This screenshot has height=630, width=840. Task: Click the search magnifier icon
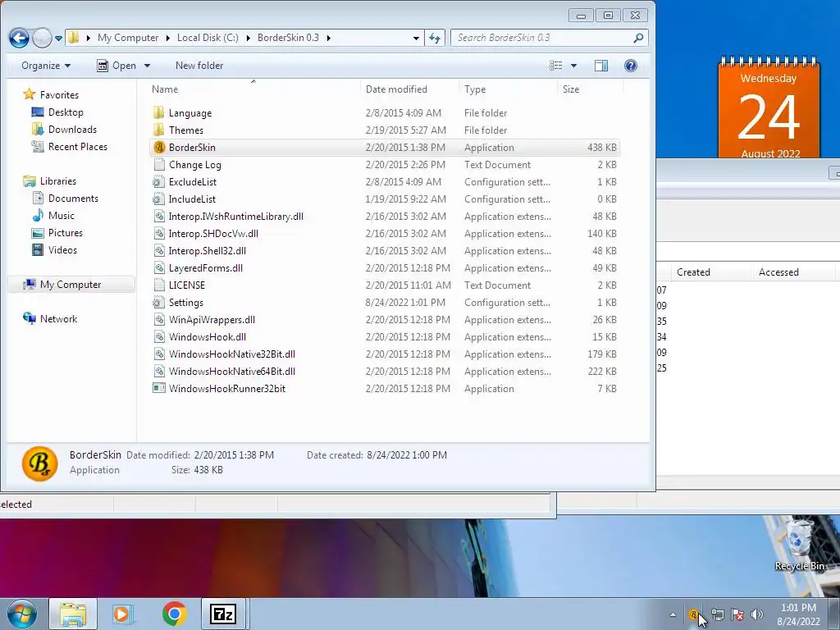638,38
